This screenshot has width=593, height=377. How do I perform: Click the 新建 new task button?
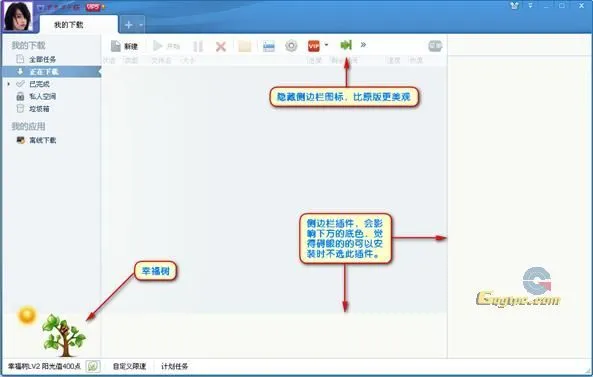[124, 46]
